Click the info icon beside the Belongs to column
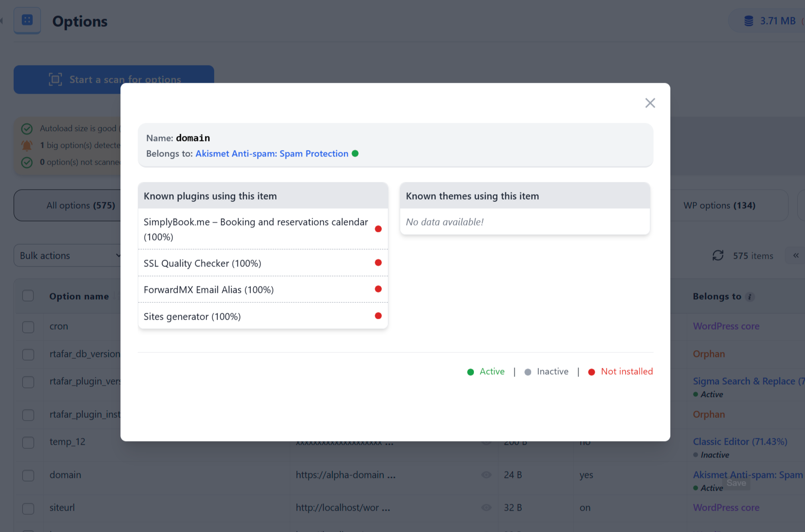The width and height of the screenshot is (805, 532). point(750,296)
